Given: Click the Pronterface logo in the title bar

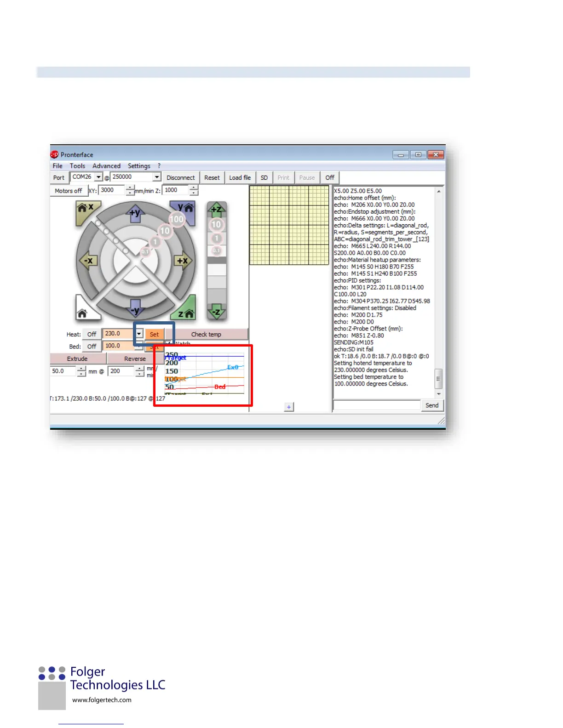Looking at the screenshot, I should [55, 154].
